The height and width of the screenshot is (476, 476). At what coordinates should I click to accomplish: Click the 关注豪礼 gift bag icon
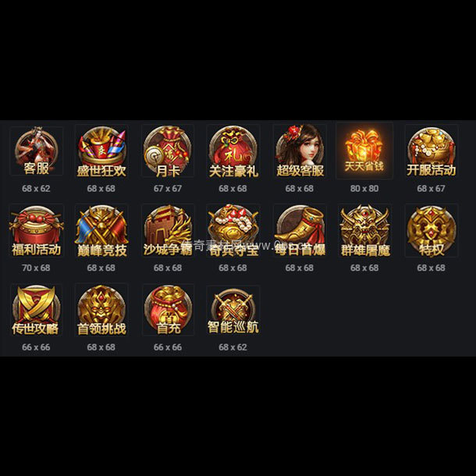[x=233, y=151]
